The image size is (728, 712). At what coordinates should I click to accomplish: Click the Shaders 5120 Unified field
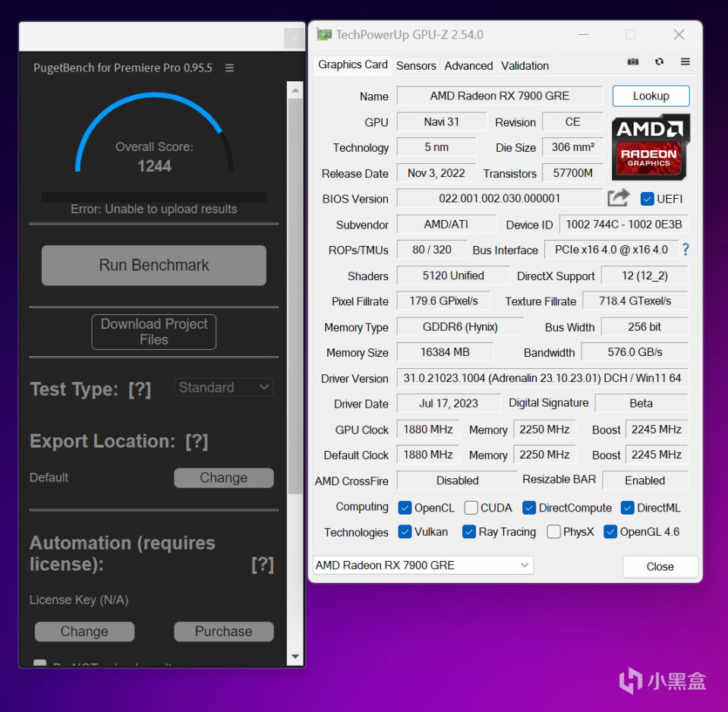[453, 276]
